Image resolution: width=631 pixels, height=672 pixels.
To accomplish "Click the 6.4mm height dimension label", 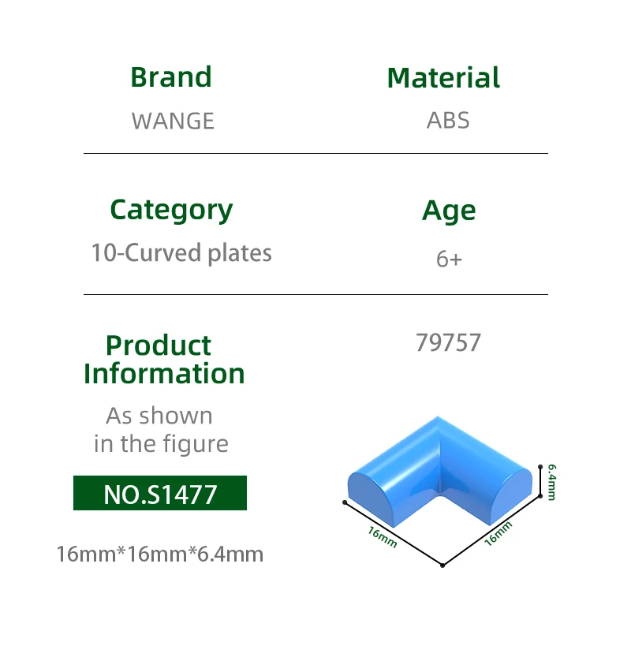I will pos(552,480).
